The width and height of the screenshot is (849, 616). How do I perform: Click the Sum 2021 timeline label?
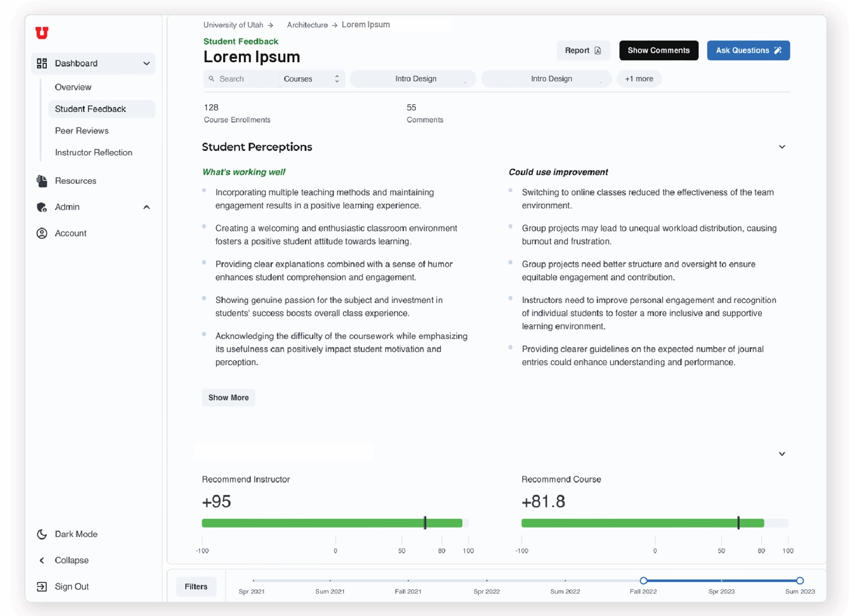pos(330,592)
